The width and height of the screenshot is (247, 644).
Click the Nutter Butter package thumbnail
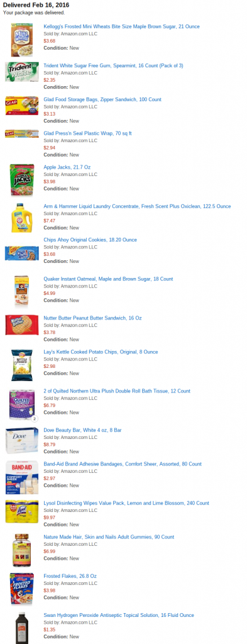point(22,325)
